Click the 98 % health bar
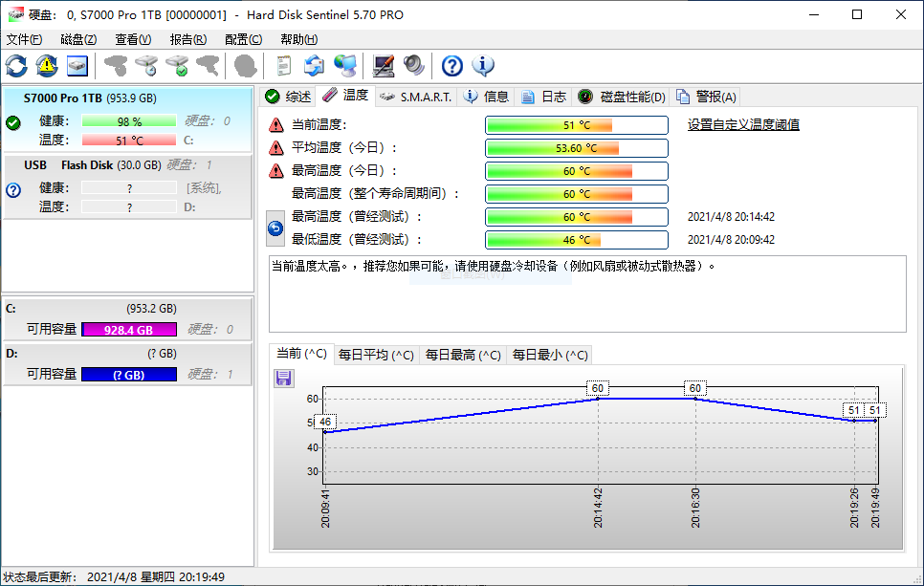 click(x=129, y=121)
